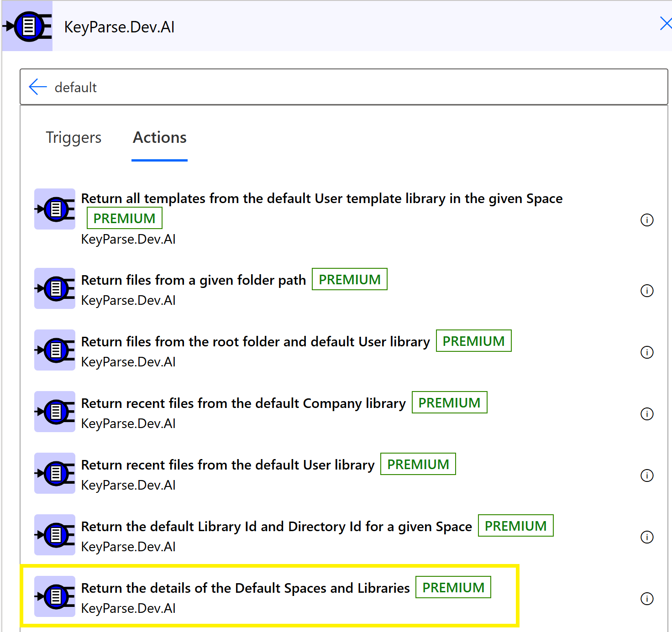Show info for 'Return files from a given folder path'
The width and height of the screenshot is (672, 632).
click(x=647, y=291)
